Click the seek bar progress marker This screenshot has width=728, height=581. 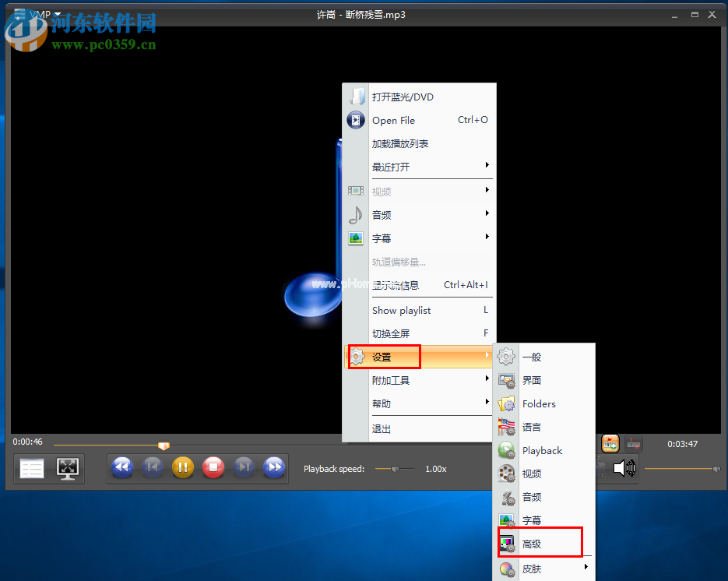pos(164,445)
